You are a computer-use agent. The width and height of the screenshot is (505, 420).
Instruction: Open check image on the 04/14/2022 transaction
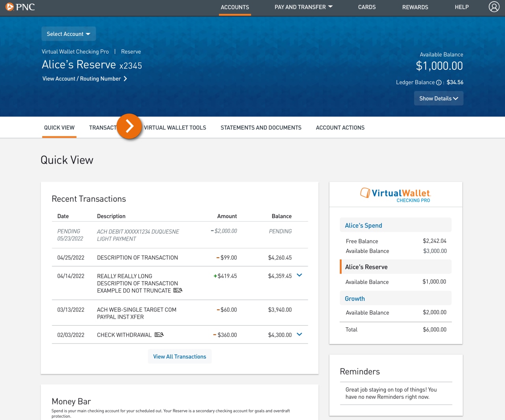178,290
